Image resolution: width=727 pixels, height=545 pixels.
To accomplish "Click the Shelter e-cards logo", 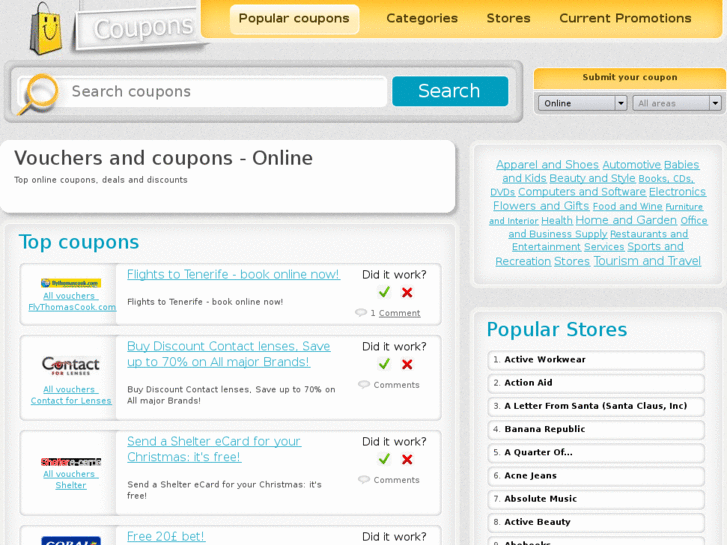I will (x=70, y=462).
